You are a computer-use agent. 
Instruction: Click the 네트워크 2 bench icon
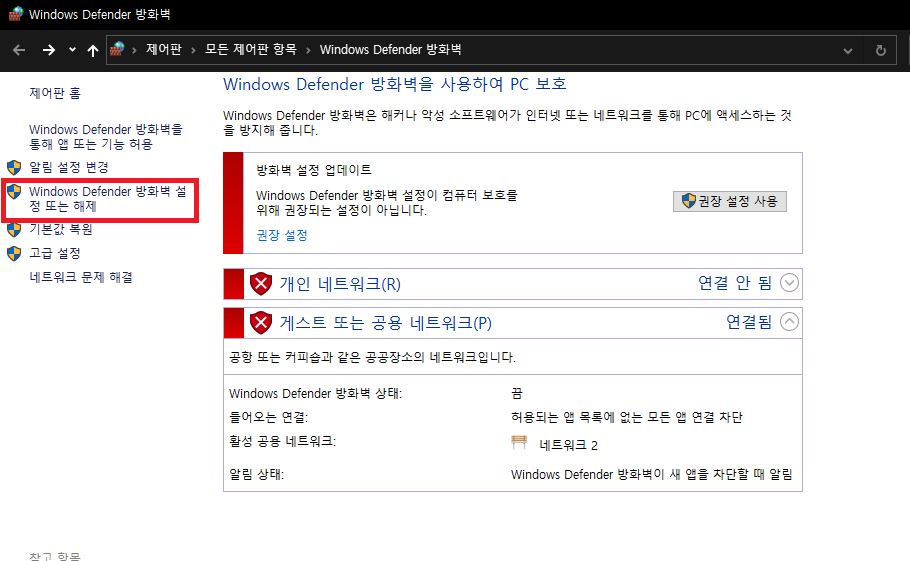[519, 442]
